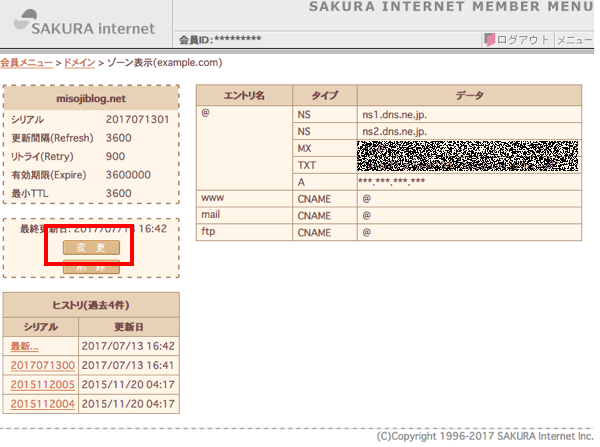Click the ftp entry name cell

244,232
